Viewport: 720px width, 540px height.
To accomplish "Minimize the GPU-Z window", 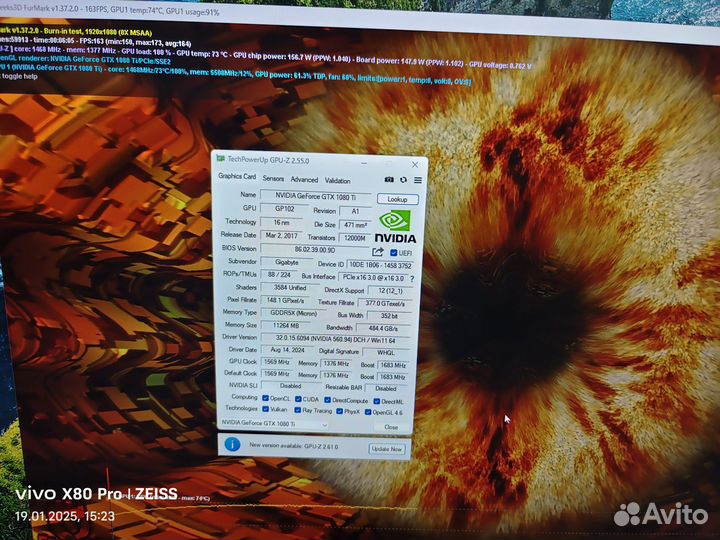I will pos(364,163).
